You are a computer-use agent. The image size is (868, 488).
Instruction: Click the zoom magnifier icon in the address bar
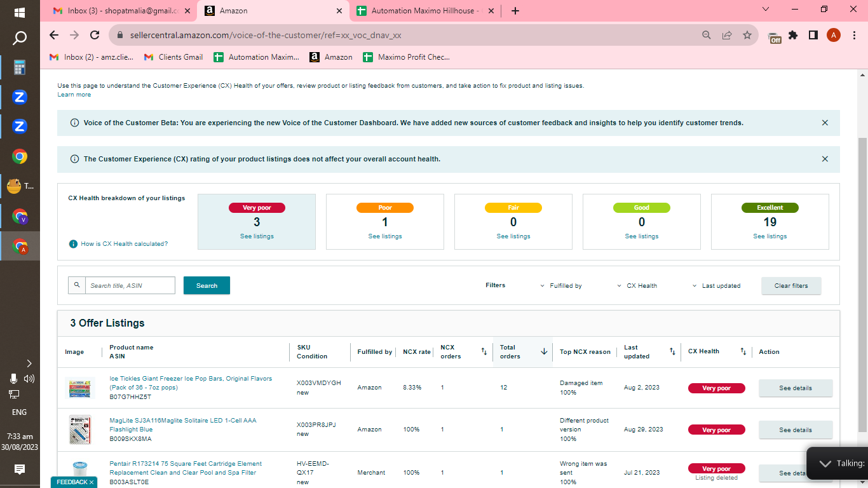tap(707, 36)
